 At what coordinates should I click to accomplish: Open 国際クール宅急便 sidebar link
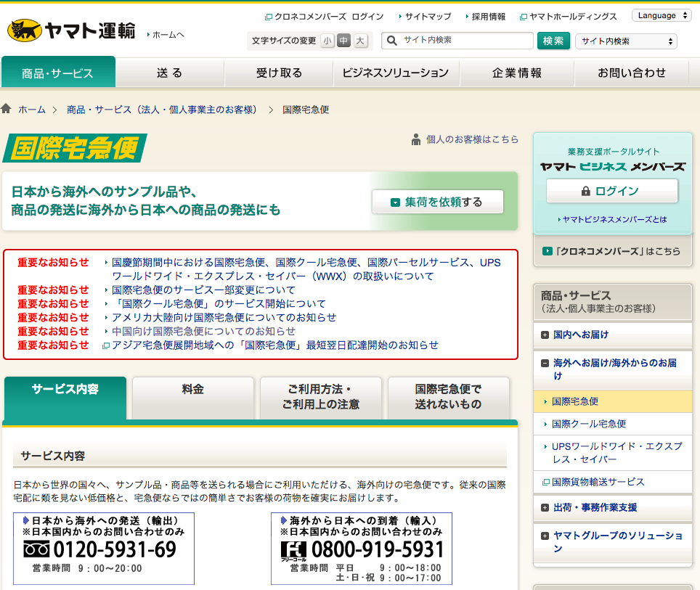[588, 424]
